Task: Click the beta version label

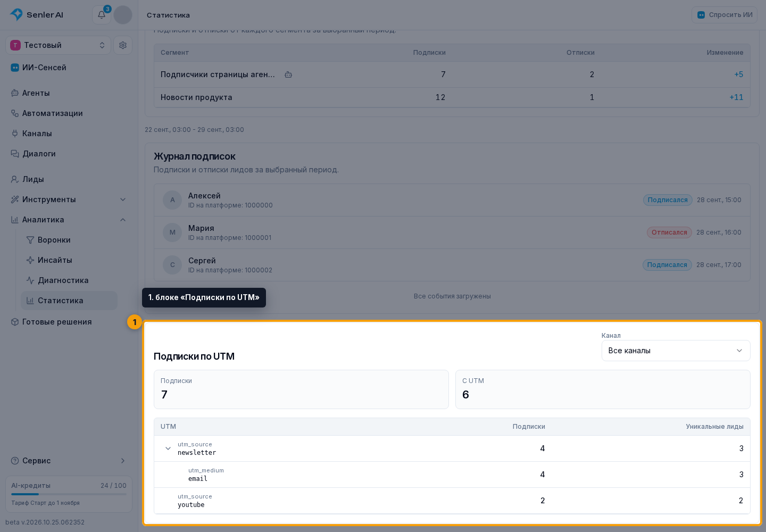Action: coord(45,522)
